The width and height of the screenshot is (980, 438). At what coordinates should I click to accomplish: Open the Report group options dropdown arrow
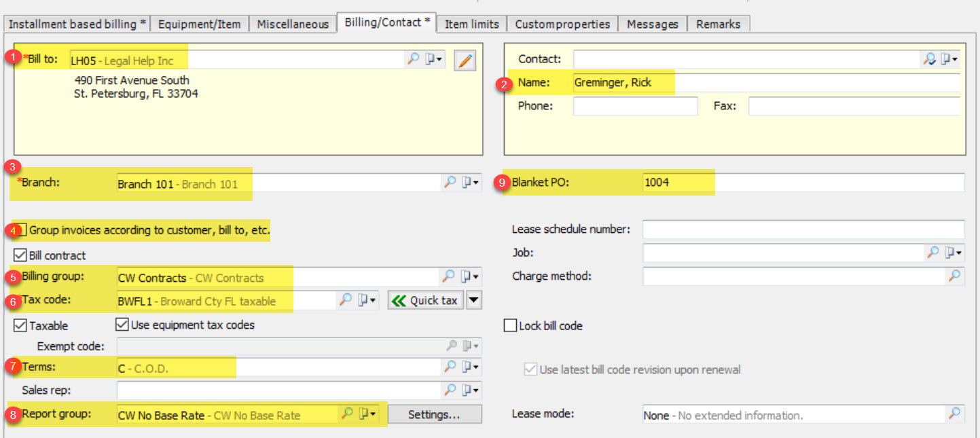(x=367, y=414)
